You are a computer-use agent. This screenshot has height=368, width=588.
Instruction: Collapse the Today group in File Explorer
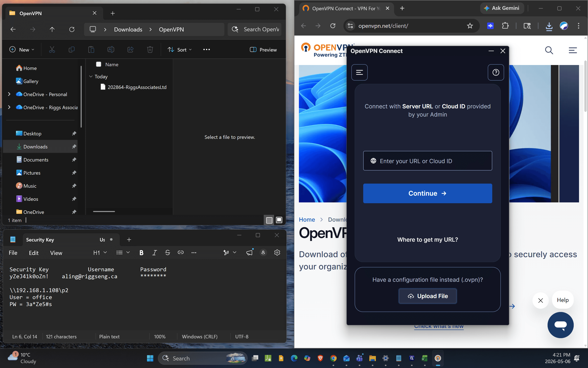click(91, 76)
